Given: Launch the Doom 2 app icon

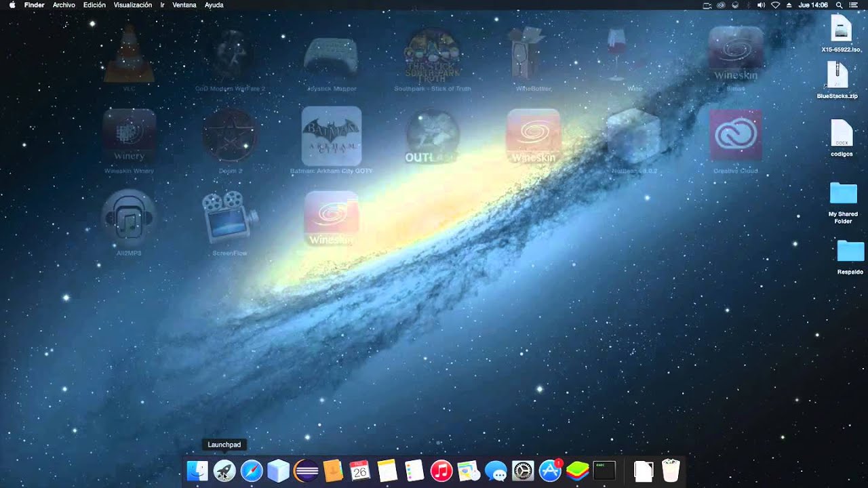Looking at the screenshot, I should point(230,136).
